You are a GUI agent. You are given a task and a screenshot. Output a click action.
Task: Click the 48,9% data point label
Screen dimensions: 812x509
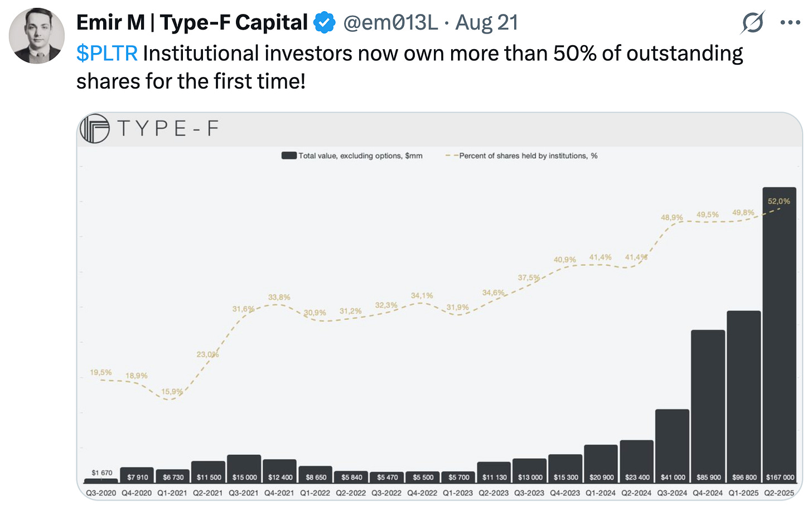pos(671,217)
